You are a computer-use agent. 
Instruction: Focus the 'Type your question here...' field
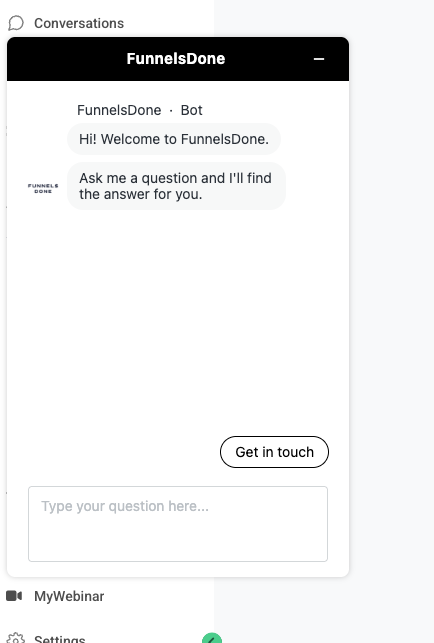coord(178,524)
